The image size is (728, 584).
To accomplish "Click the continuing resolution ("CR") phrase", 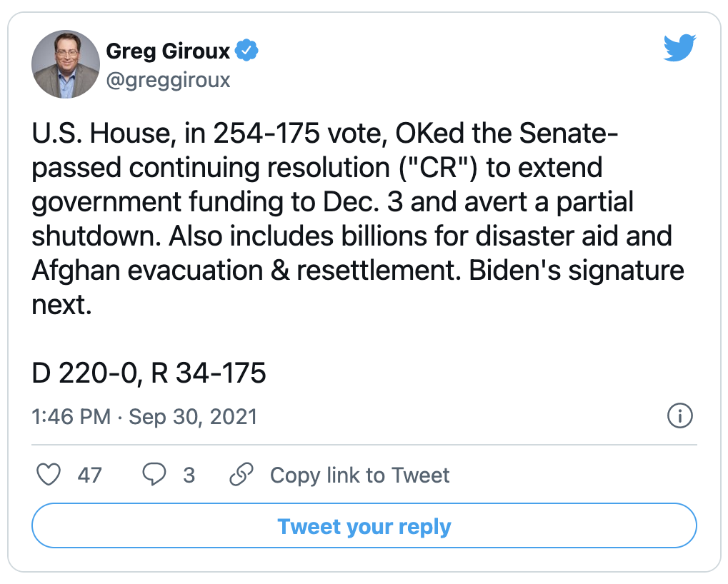I will 303,168.
